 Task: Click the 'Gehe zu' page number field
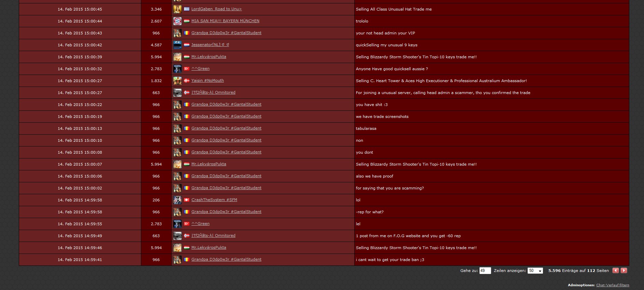[x=485, y=271]
